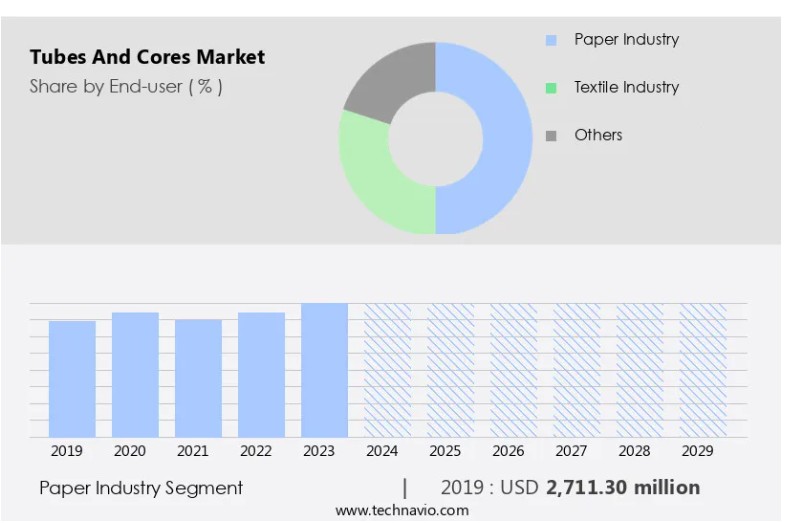Click the gray Others legend swatch
The height and width of the screenshot is (523, 795).
[551, 136]
